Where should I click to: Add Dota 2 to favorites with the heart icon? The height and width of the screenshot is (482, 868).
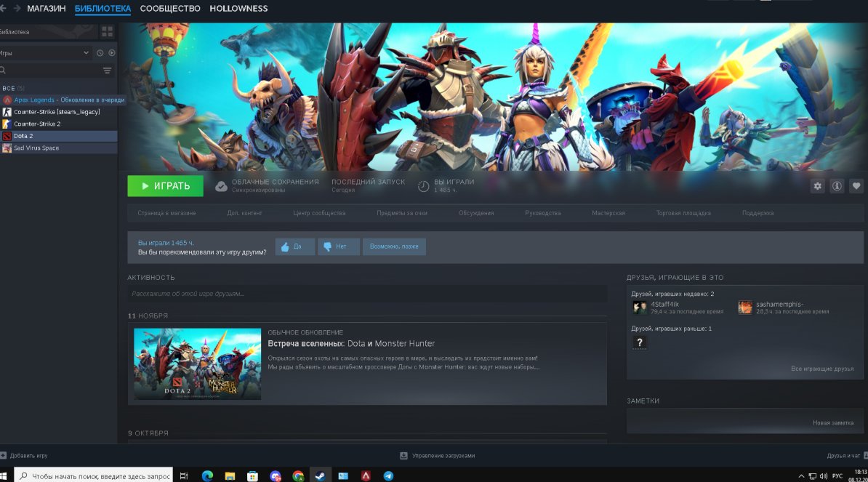tap(857, 185)
